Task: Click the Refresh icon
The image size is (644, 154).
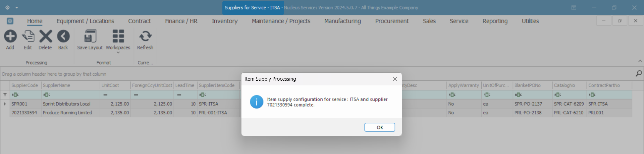Action: 145,36
